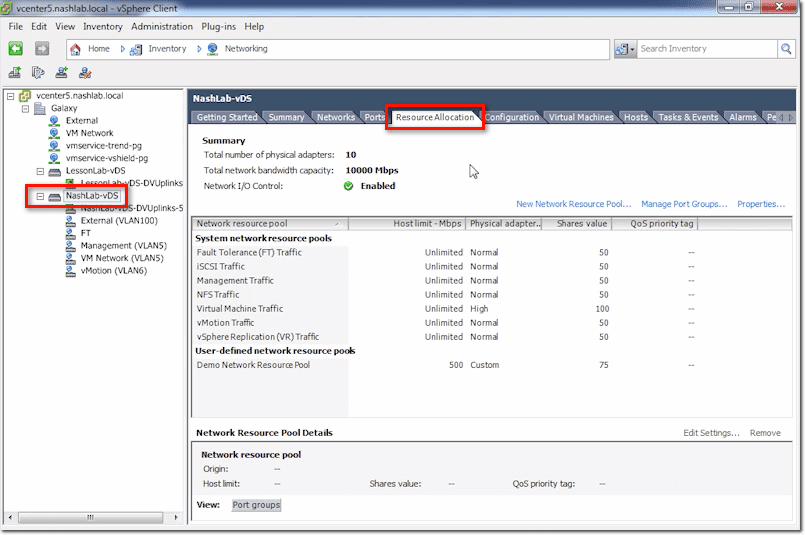Select Management (VLAN5) port group
The width and height of the screenshot is (805, 535).
click(124, 245)
